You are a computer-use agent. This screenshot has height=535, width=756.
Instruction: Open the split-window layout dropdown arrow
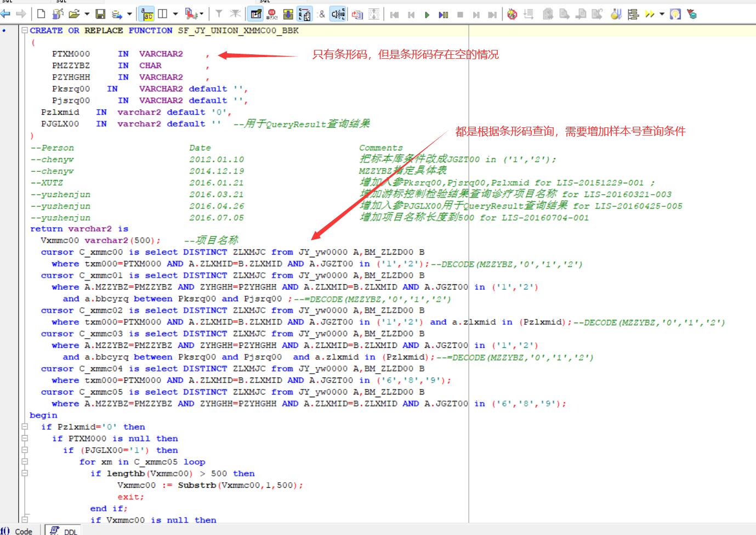point(175,14)
